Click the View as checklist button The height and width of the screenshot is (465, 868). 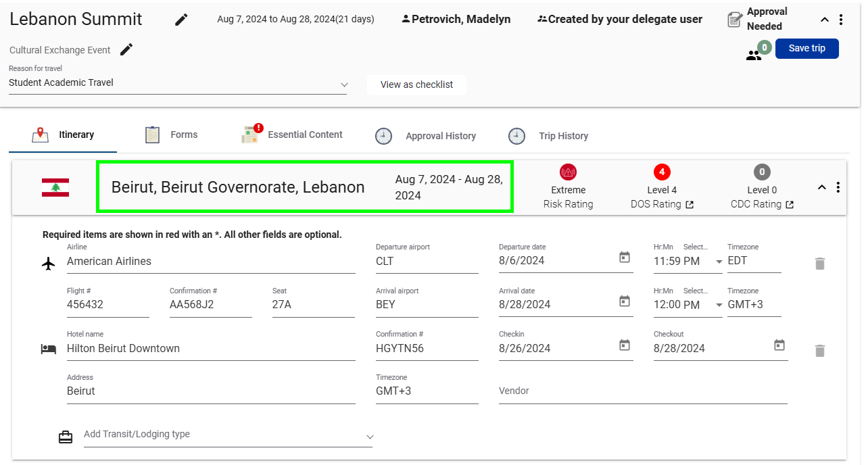click(416, 85)
